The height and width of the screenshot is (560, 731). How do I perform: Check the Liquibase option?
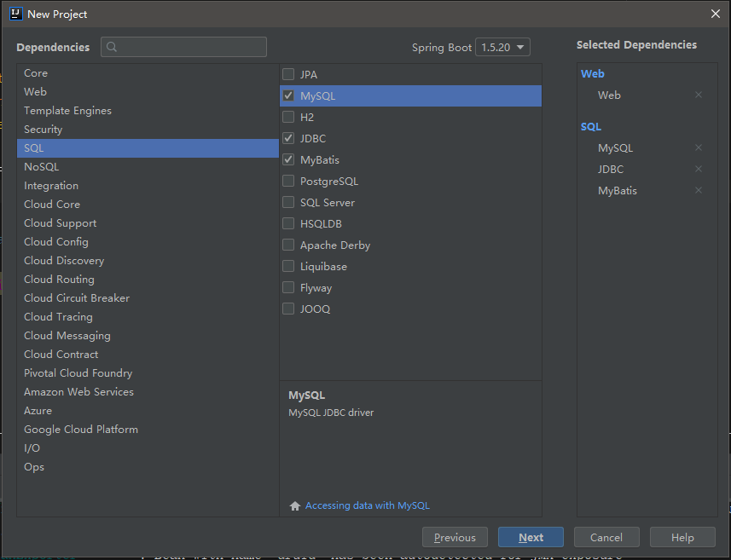coord(288,266)
